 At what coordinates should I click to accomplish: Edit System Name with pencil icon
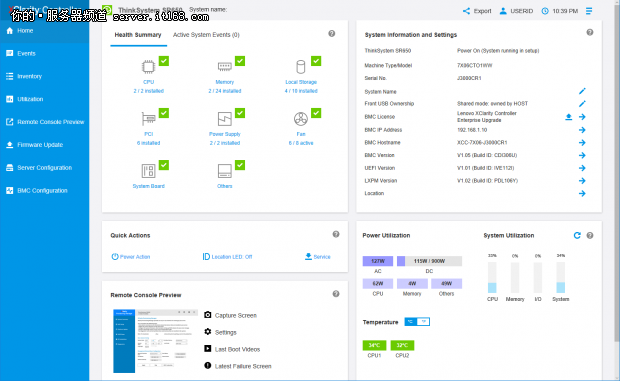click(x=582, y=91)
